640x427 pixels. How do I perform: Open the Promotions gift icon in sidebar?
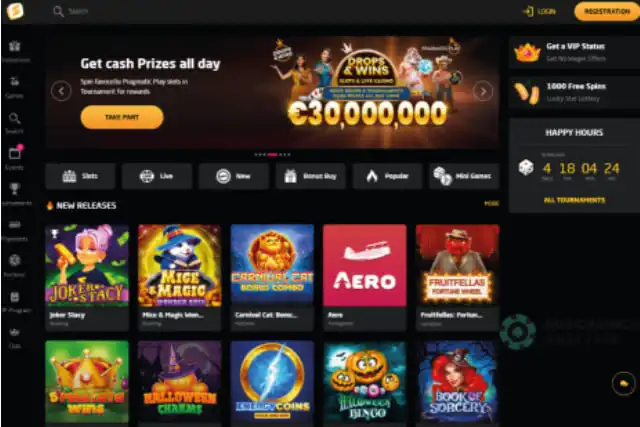pyautogui.click(x=15, y=47)
